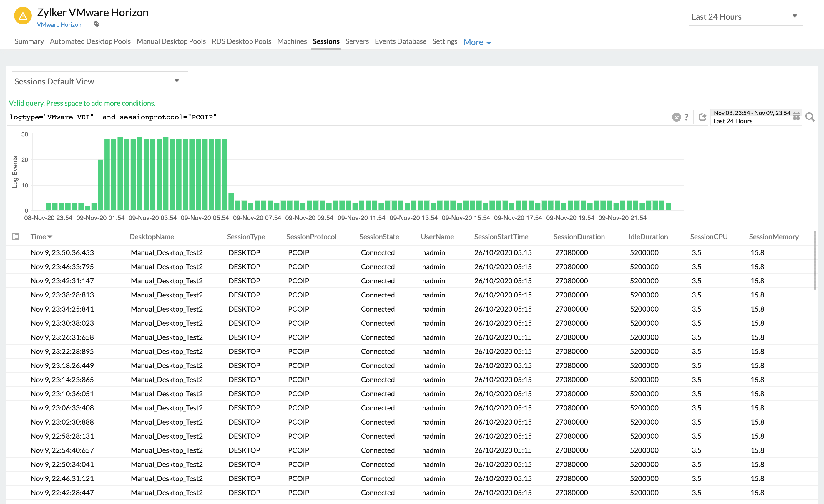Select row Nov 9, 22:54:40:657
This screenshot has width=824, height=504.
tap(412, 450)
